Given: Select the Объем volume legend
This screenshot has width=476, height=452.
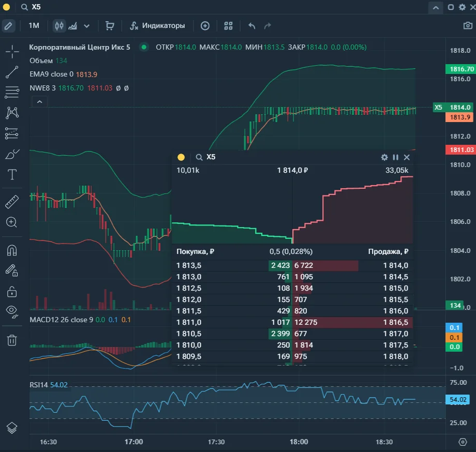Looking at the screenshot, I should (41, 61).
